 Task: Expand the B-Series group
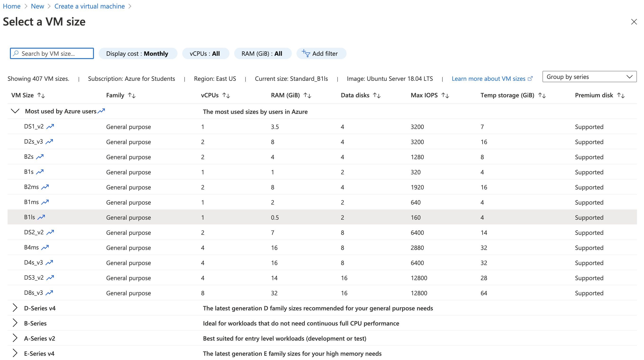[x=15, y=323]
